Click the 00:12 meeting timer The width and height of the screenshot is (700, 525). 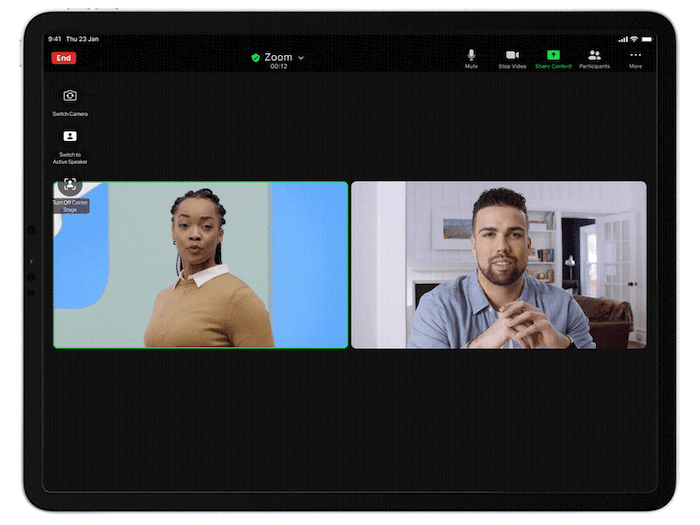(278, 67)
